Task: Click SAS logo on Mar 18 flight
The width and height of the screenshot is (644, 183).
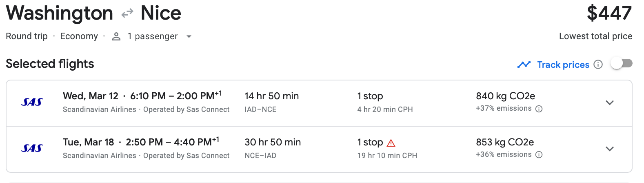Action: tap(32, 148)
